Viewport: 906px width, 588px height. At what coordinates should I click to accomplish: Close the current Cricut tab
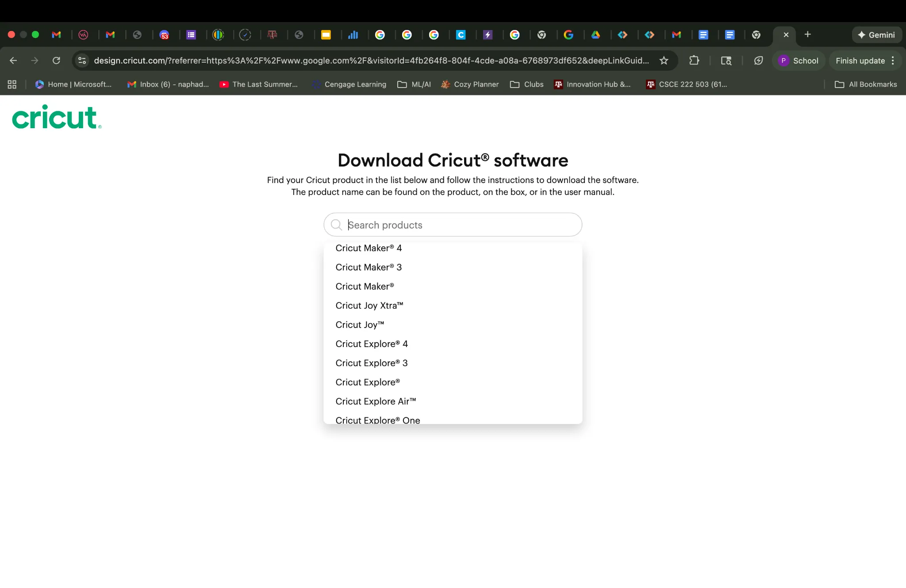pos(786,34)
